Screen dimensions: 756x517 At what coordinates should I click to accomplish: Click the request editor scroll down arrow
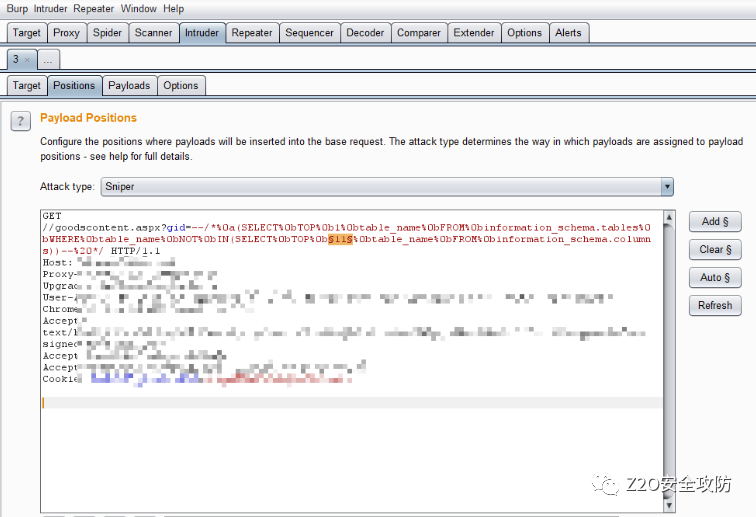pyautogui.click(x=669, y=505)
